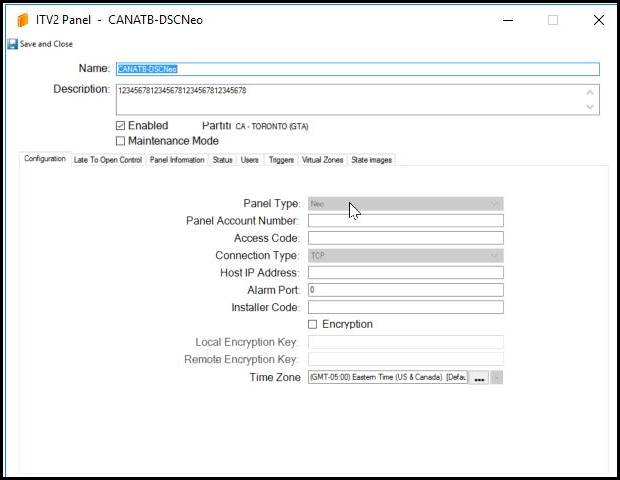Click the Save and Close button label
The image size is (620, 480).
coord(46,44)
